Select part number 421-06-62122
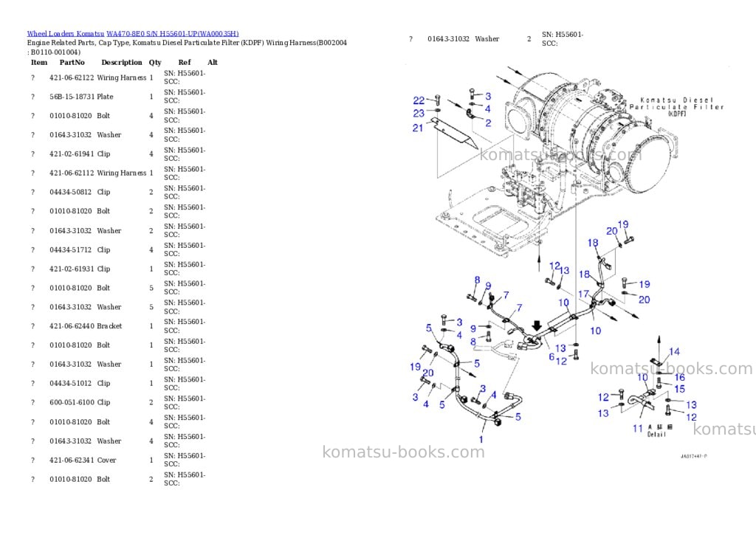Screen dimensions: 756x535 (72, 77)
